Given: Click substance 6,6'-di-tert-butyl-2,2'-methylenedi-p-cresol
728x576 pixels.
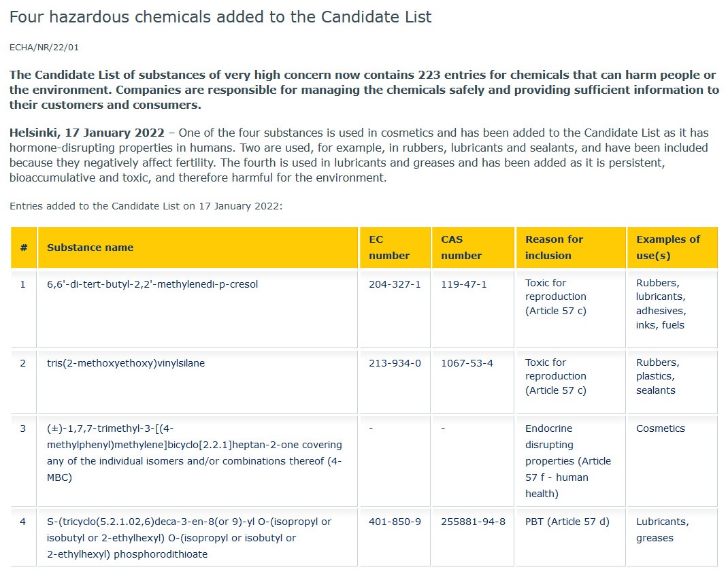Looking at the screenshot, I should pos(152,284).
